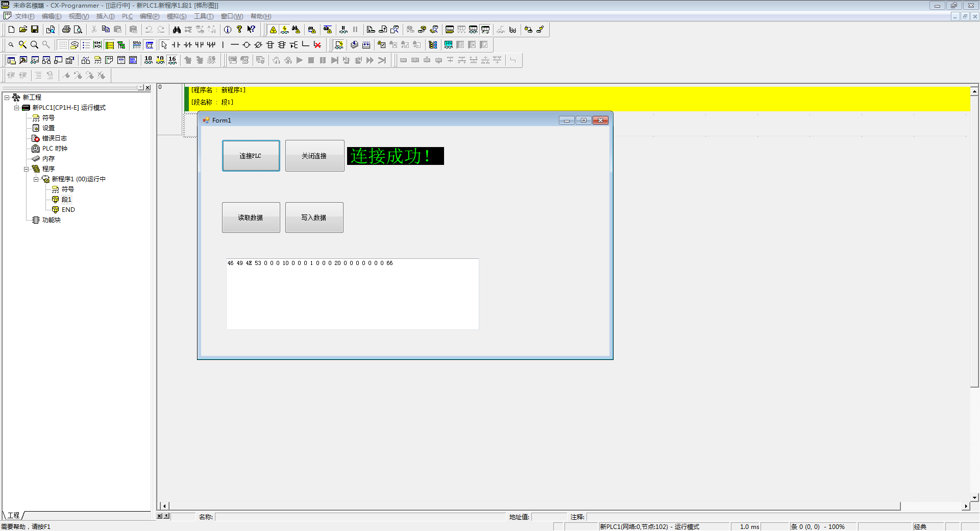Click the binoculars Find icon
This screenshot has width=980, height=531.
click(177, 30)
